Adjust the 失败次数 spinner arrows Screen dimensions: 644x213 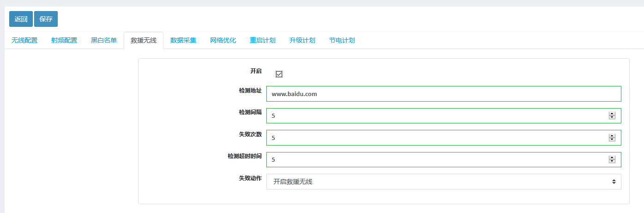[612, 138]
